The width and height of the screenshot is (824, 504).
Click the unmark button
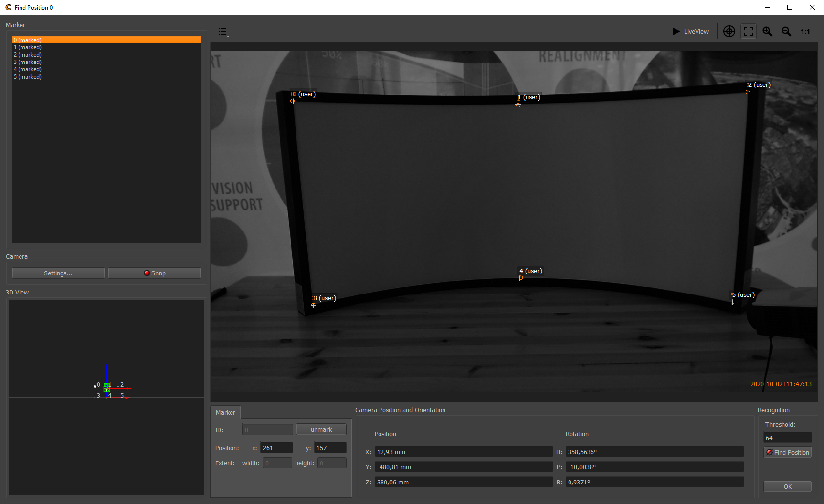click(321, 430)
